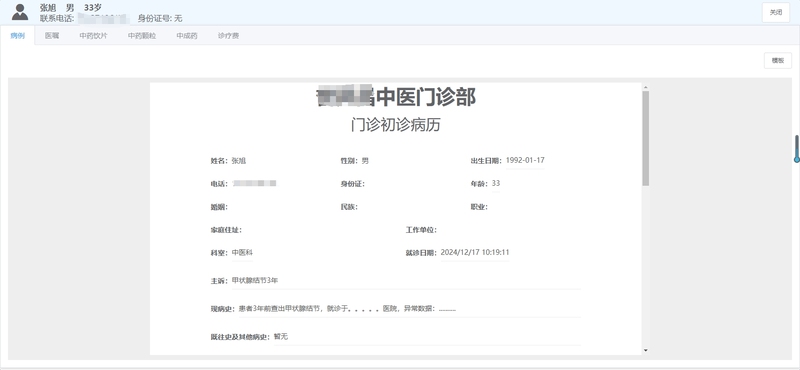Click the document vertical scrollbar thumb
This screenshot has width=800, height=370.
(645, 138)
